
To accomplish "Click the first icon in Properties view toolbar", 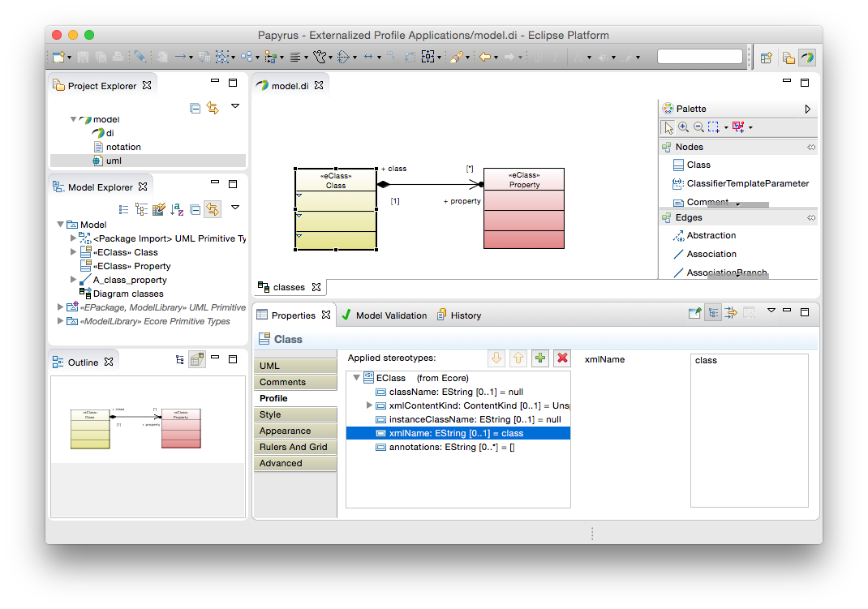I will point(694,313).
